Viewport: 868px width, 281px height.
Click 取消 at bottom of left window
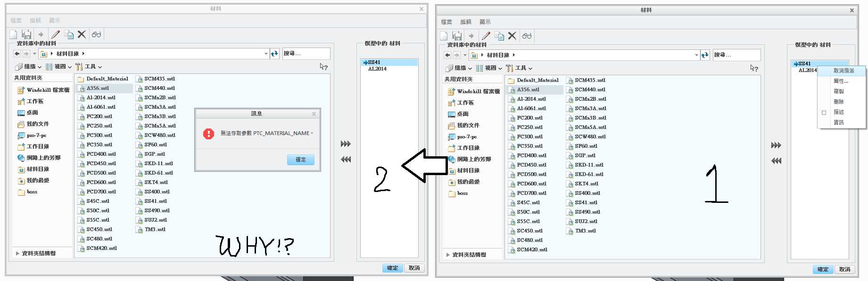point(414,268)
